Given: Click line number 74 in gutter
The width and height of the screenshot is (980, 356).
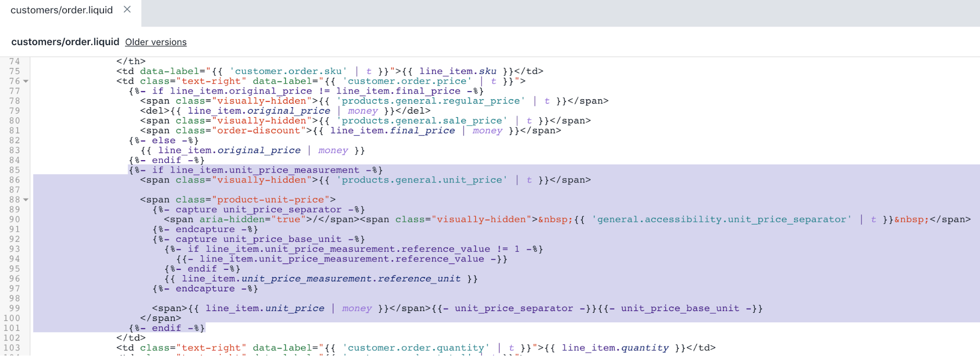Looking at the screenshot, I should pyautogui.click(x=15, y=61).
